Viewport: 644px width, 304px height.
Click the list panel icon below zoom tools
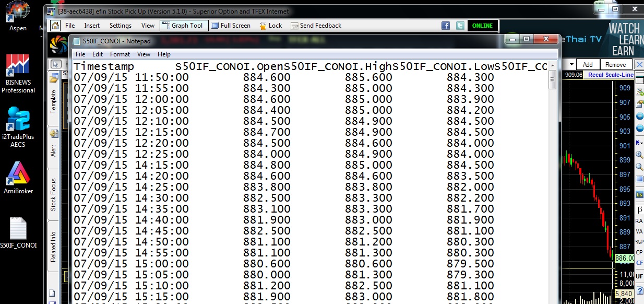639,180
